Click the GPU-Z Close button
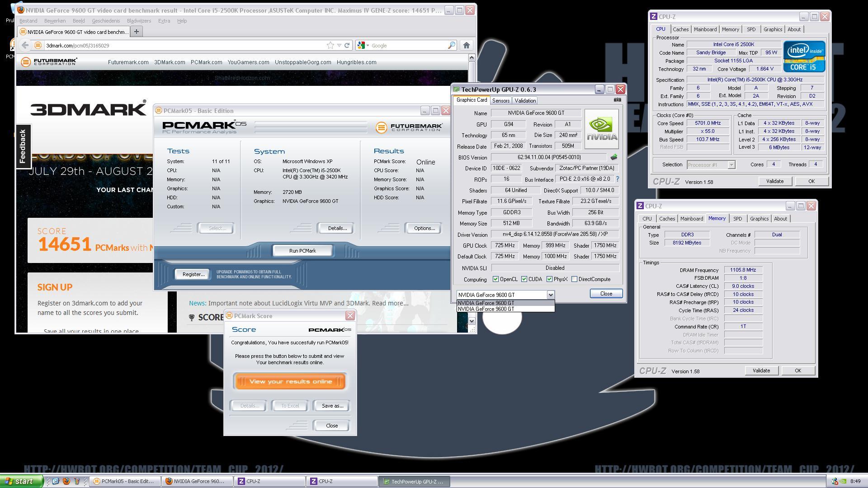 coord(606,294)
